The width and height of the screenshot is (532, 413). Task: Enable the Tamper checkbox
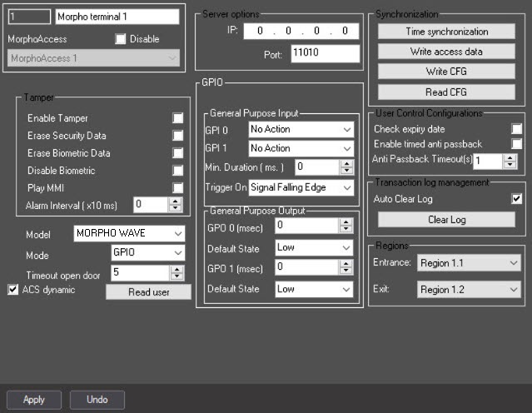177,118
